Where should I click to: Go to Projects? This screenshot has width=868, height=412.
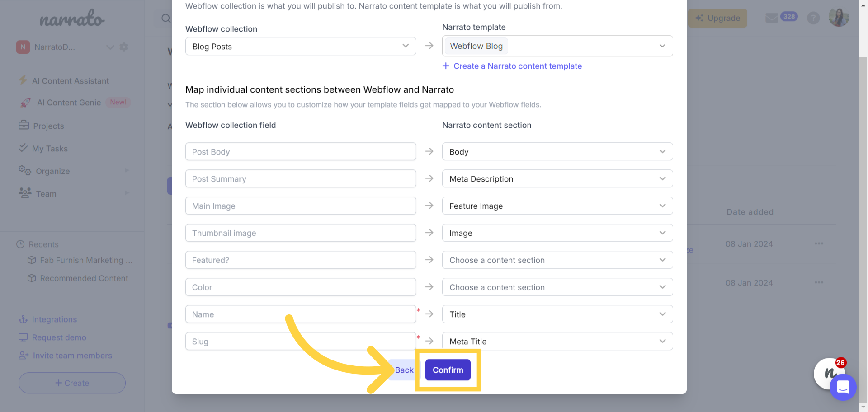click(48, 126)
